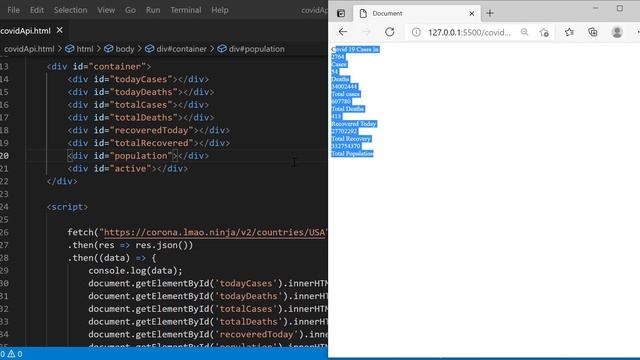Click code line with id totalDeaths
The image size is (640, 360).
pyautogui.click(x=141, y=118)
